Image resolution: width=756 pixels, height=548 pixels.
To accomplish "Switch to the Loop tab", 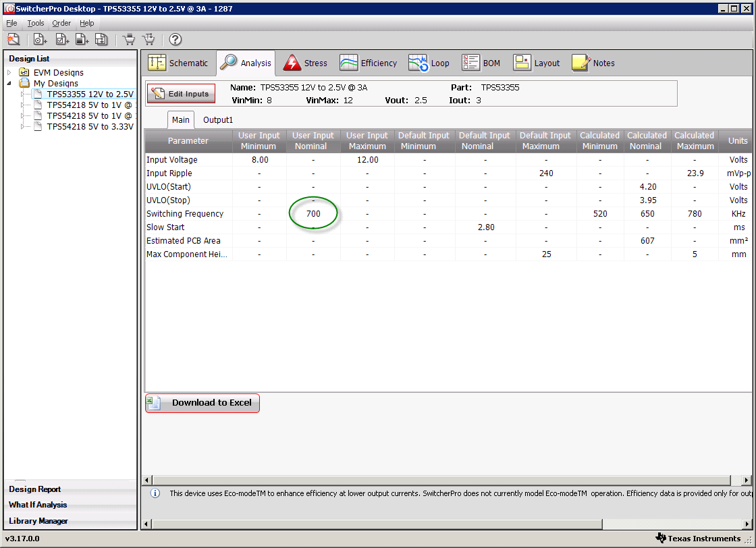I will tap(429, 63).
